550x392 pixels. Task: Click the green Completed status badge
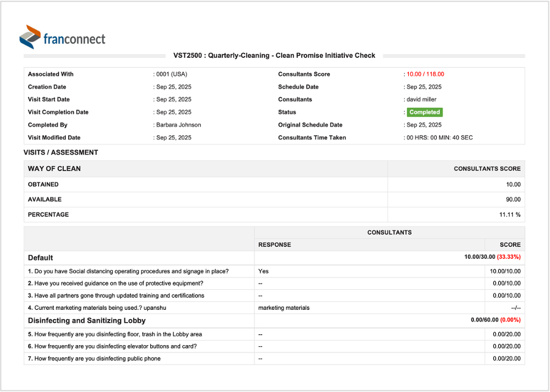coord(424,112)
